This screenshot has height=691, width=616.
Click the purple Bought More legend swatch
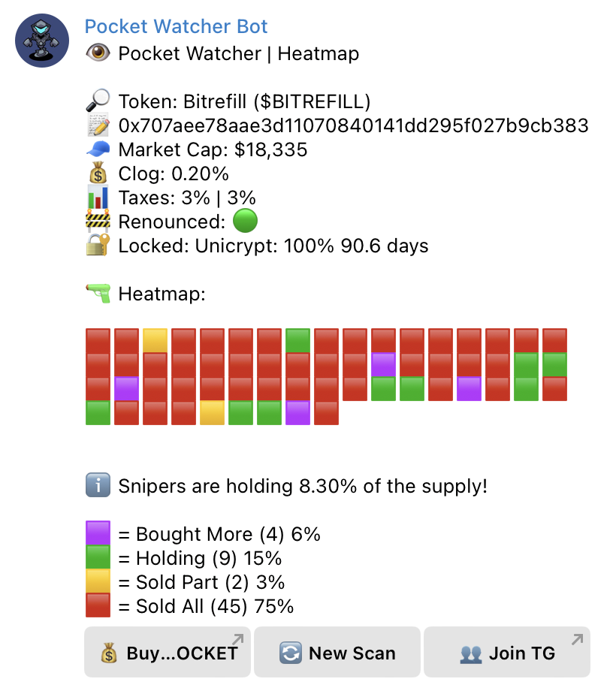(x=98, y=533)
